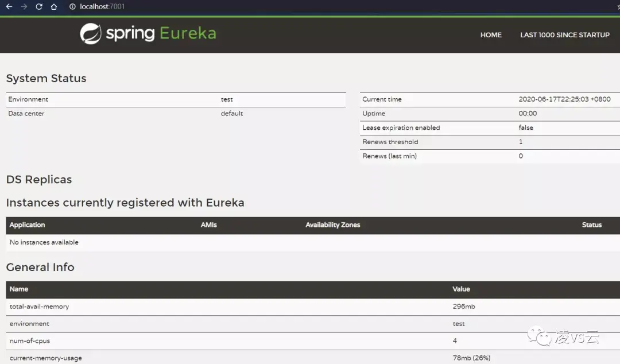Select the Renews (last min) label
The width and height of the screenshot is (620, 364).
tap(389, 156)
